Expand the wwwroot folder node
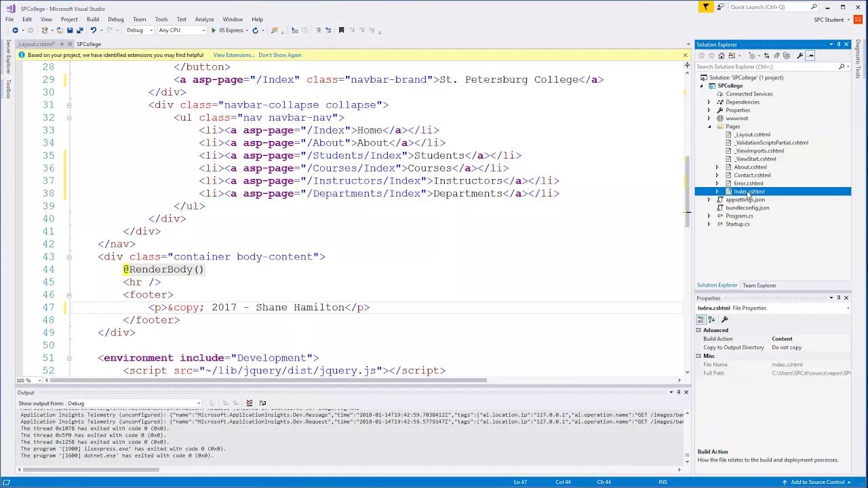Image resolution: width=868 pixels, height=488 pixels. click(x=709, y=119)
